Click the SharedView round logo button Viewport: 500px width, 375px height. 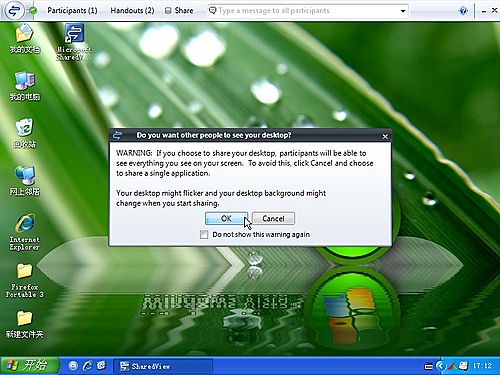[14, 10]
